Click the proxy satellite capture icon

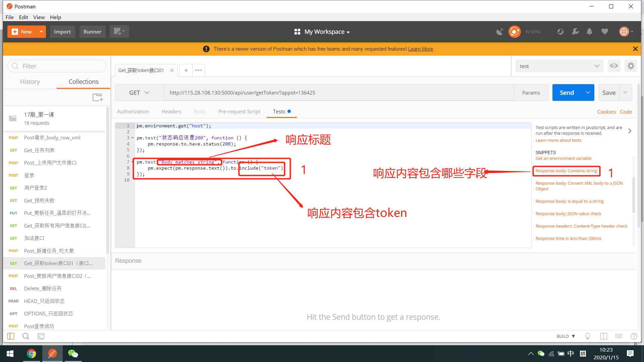tap(500, 32)
